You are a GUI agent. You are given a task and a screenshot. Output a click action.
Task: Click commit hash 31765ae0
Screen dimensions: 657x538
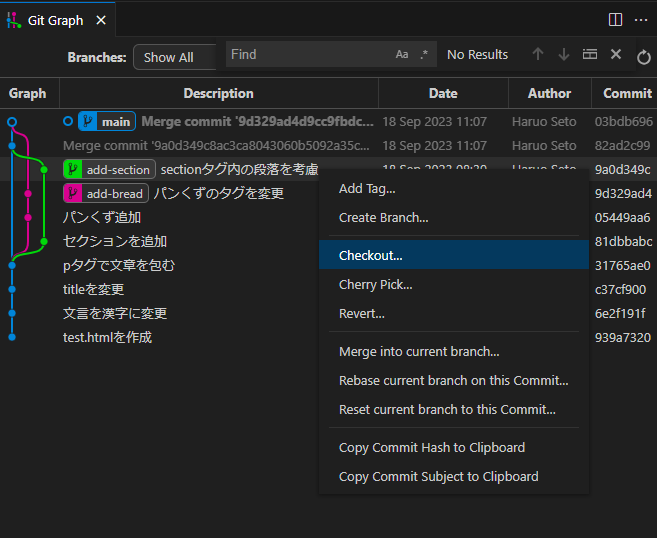(x=622, y=265)
